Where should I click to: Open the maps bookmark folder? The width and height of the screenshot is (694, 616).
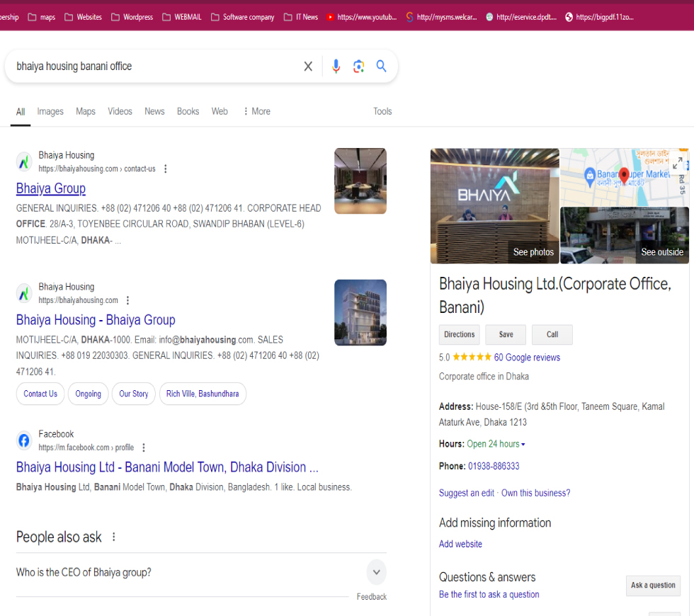pyautogui.click(x=42, y=17)
